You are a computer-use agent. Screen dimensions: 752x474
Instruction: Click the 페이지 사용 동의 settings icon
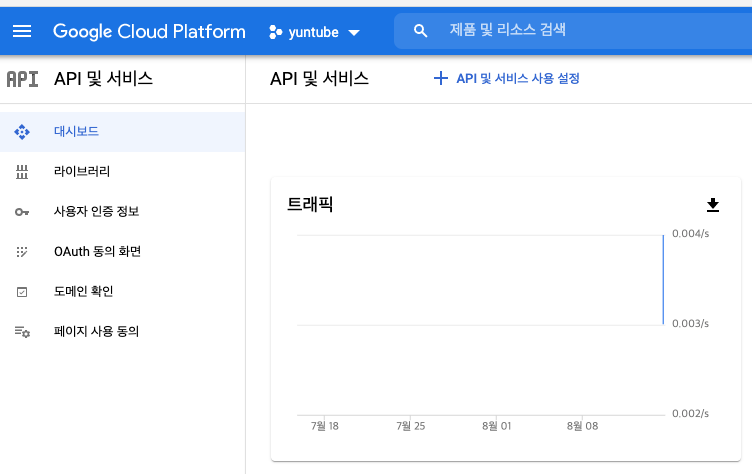pyautogui.click(x=22, y=332)
